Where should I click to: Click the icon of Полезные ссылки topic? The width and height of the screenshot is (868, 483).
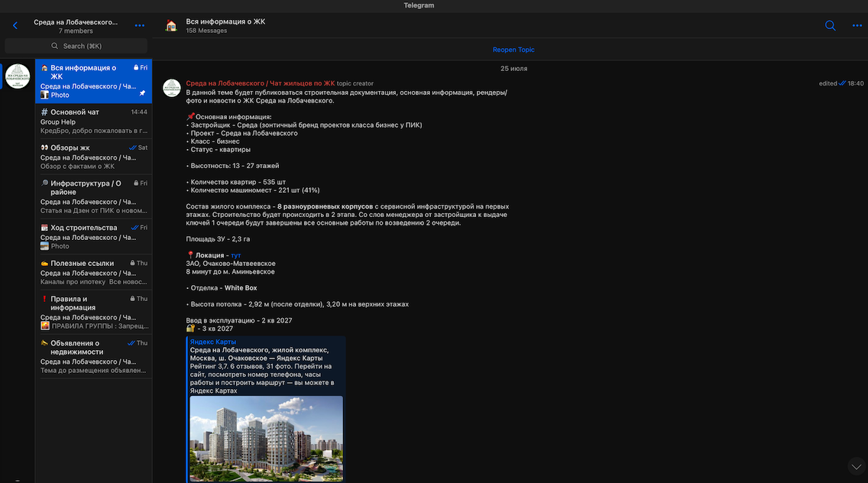pos(44,264)
